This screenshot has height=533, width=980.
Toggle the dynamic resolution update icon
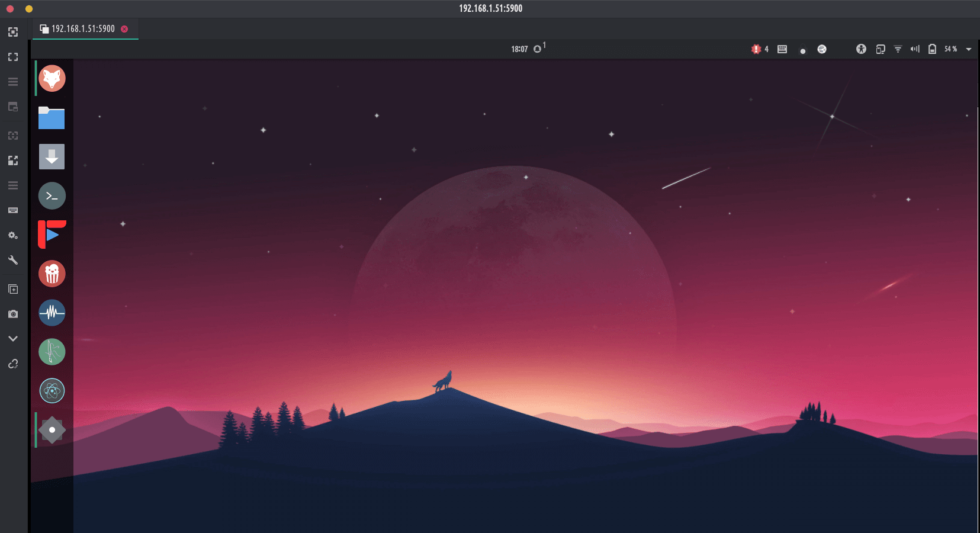(x=13, y=136)
